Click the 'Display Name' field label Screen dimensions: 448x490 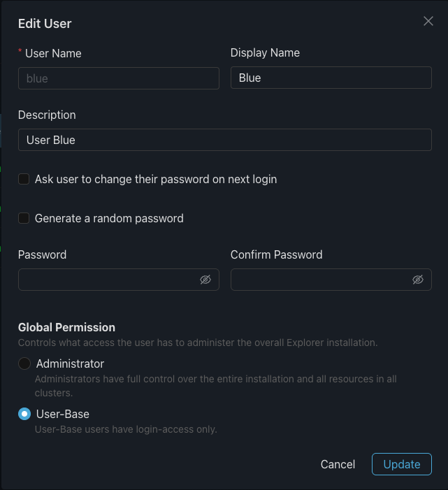(265, 53)
